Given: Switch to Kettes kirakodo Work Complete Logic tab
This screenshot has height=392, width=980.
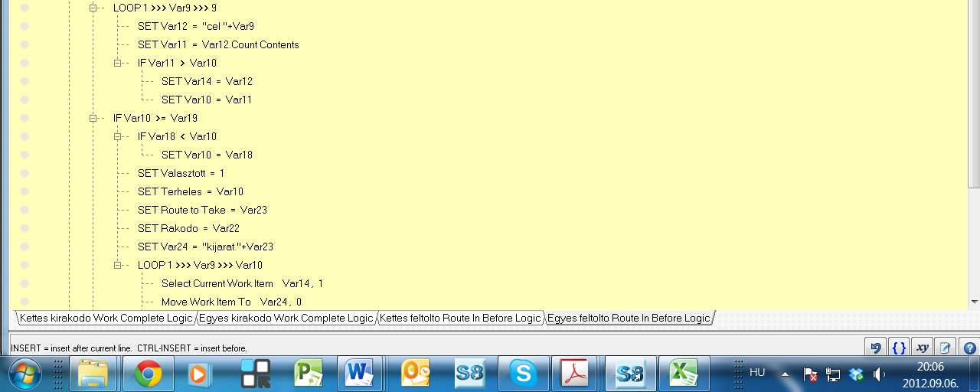Looking at the screenshot, I should (106, 318).
